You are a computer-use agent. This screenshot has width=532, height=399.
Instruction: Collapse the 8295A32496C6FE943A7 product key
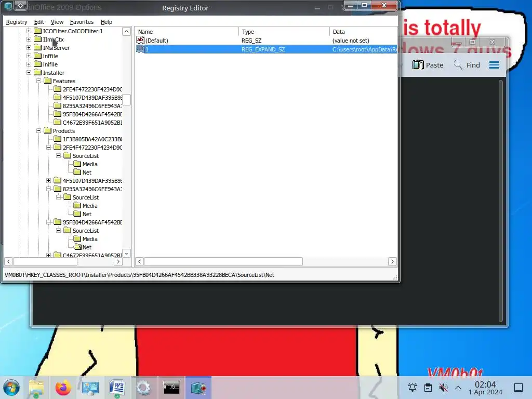tap(48, 189)
